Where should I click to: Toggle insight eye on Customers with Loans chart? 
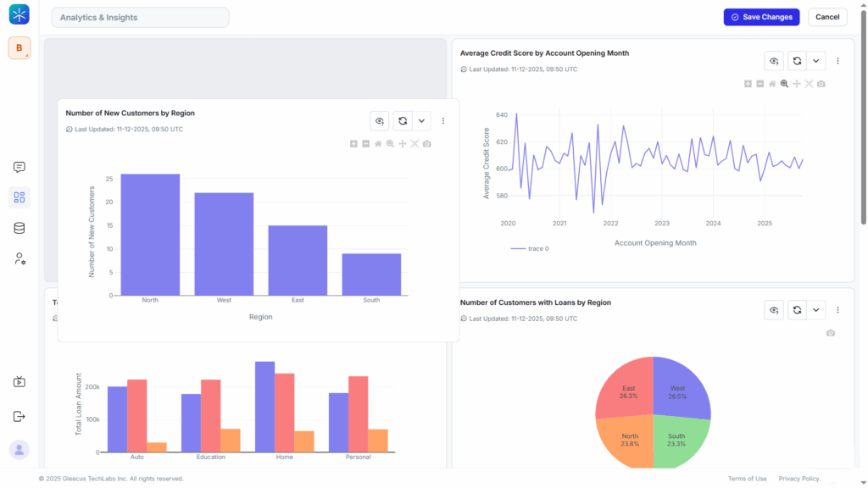(x=774, y=310)
